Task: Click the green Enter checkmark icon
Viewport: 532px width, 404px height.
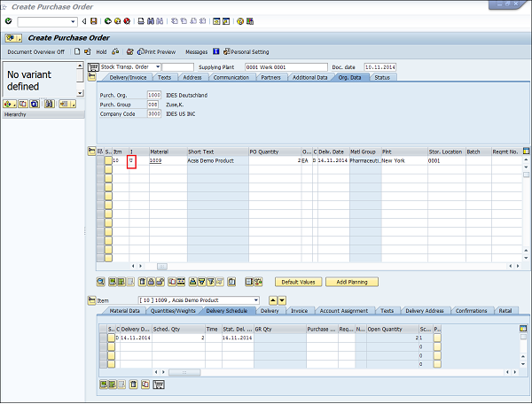Action: [x=8, y=19]
